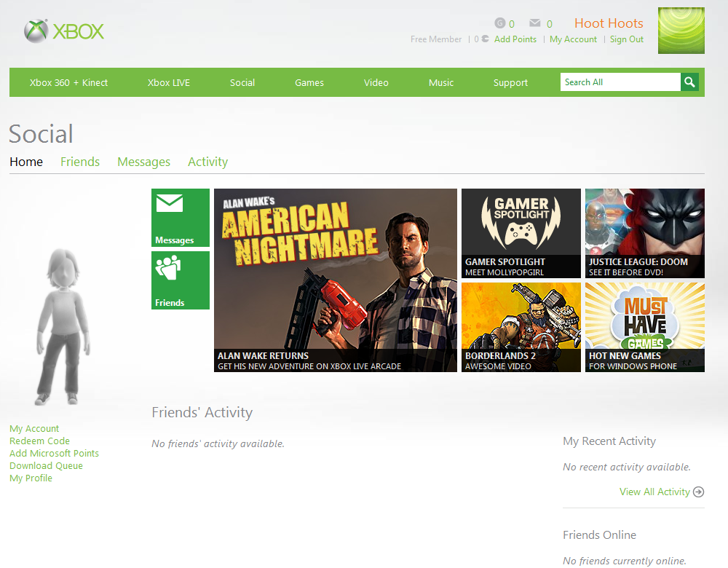Click the magnifying glass search button
The height and width of the screenshot is (568, 728).
[689, 82]
